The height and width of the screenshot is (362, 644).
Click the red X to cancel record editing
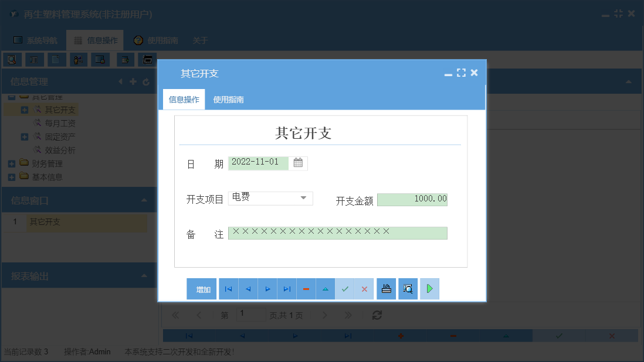[364, 288]
